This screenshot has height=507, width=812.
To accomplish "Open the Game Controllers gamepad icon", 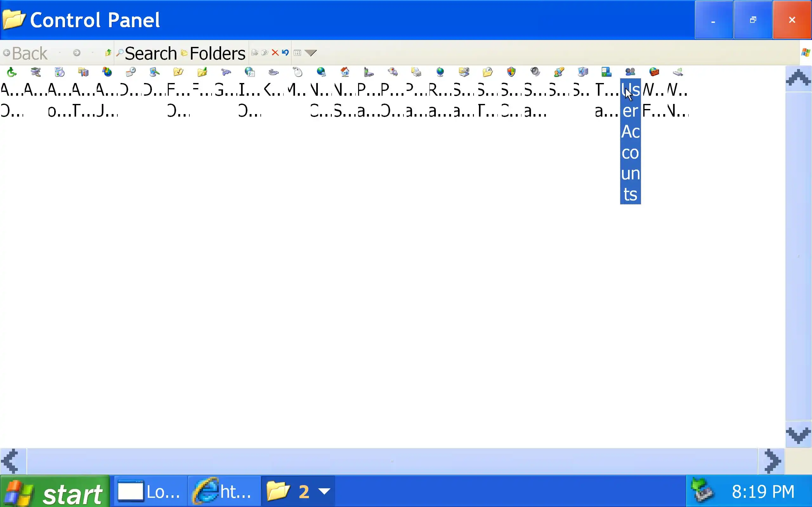I will [226, 72].
